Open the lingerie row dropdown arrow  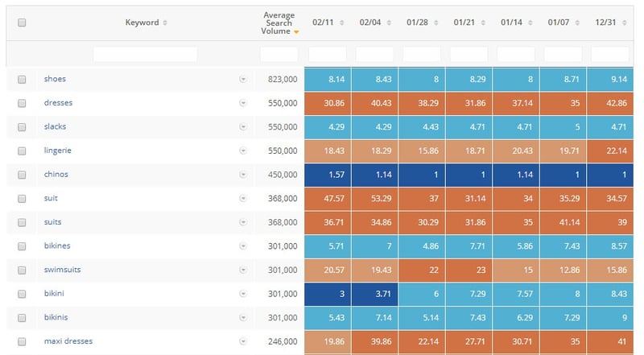[x=243, y=151]
